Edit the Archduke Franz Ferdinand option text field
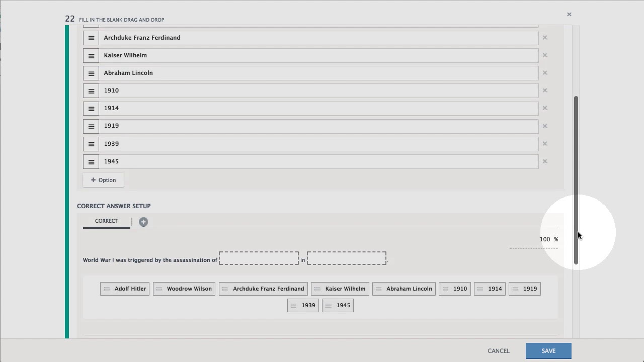644x362 pixels. (x=318, y=38)
